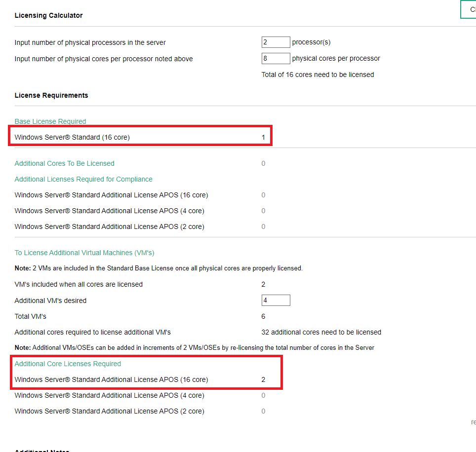Click To License Additional Virtual Machines heading
The height and width of the screenshot is (452, 476).
click(x=84, y=253)
